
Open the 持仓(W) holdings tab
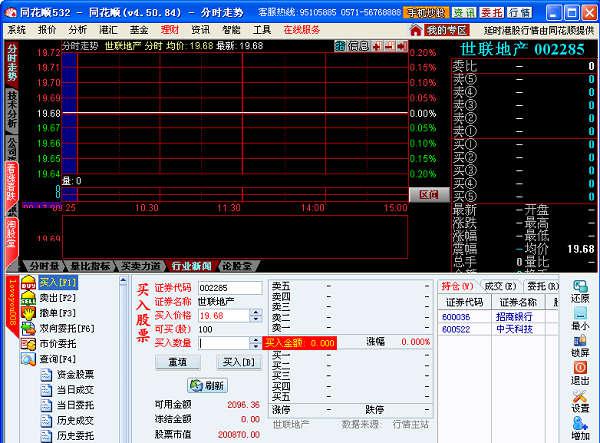point(457,286)
